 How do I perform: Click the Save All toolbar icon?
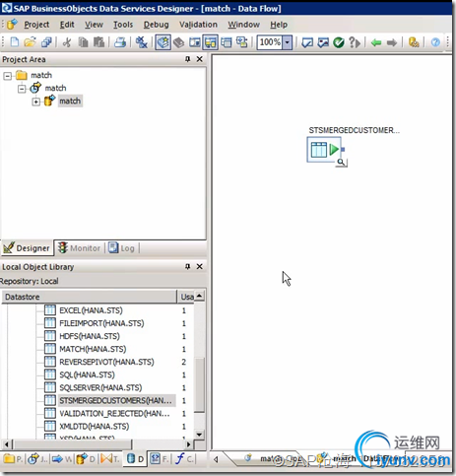(46, 42)
